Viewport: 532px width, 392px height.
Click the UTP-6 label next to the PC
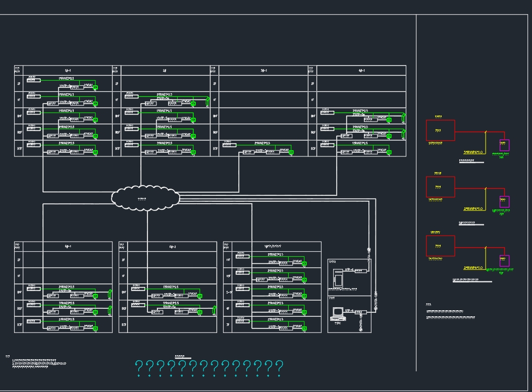pyautogui.click(x=349, y=311)
